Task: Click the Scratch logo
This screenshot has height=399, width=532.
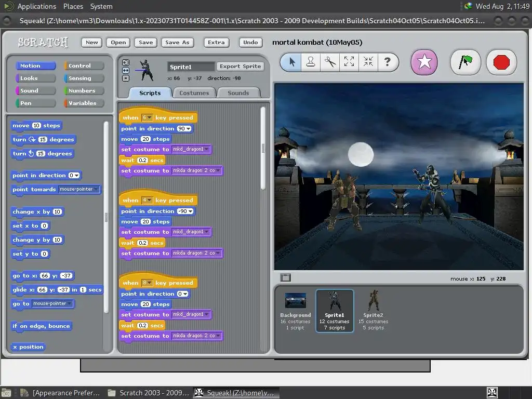Action: 43,43
